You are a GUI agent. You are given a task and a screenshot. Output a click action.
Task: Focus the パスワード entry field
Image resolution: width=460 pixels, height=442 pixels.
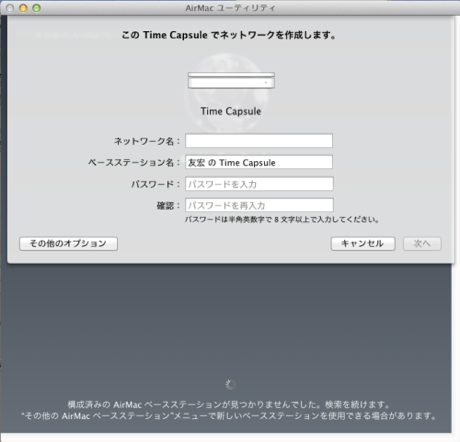tap(259, 184)
